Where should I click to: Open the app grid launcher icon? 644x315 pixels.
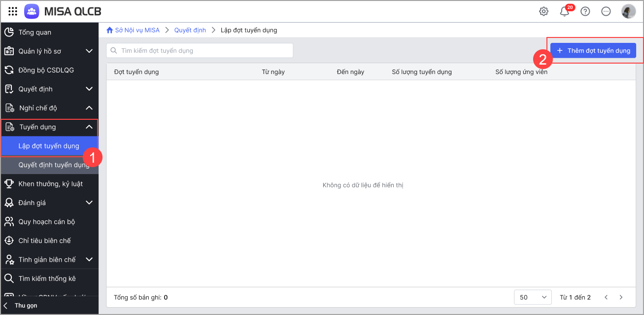point(13,11)
